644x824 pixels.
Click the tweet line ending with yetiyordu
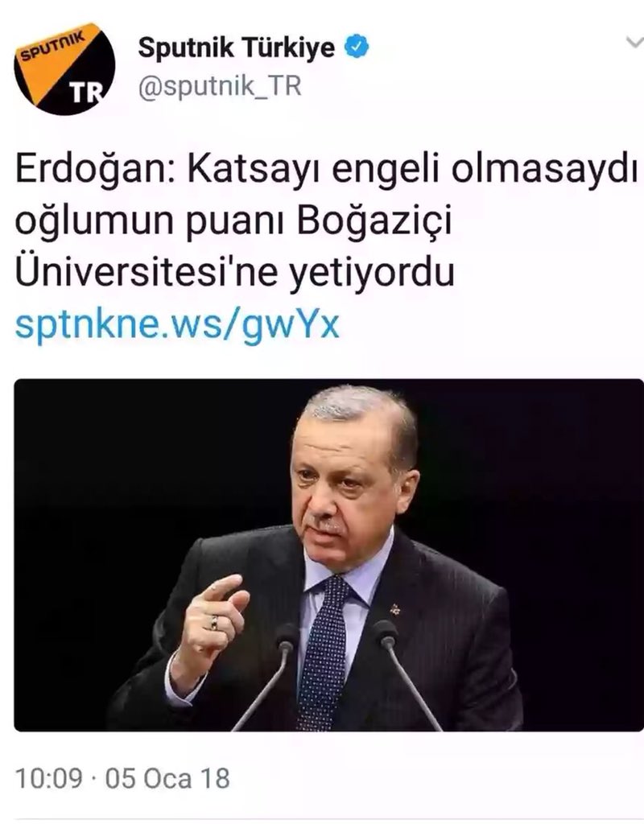(x=234, y=274)
